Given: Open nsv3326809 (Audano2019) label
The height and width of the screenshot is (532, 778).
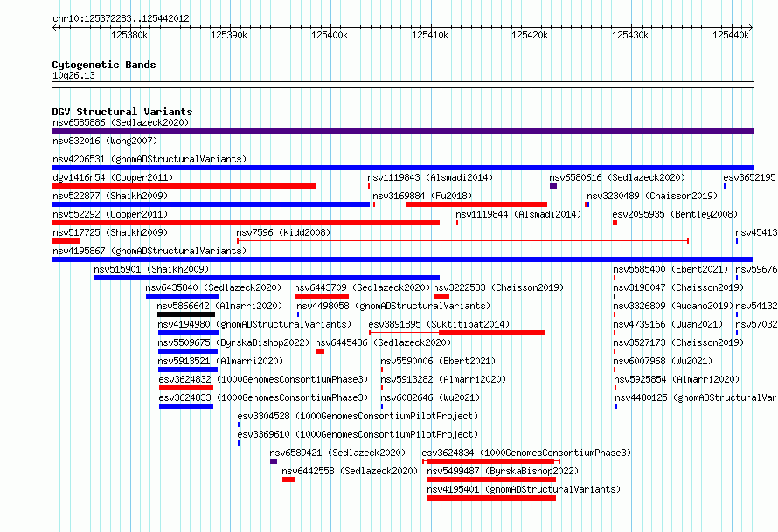Looking at the screenshot, I should [673, 306].
